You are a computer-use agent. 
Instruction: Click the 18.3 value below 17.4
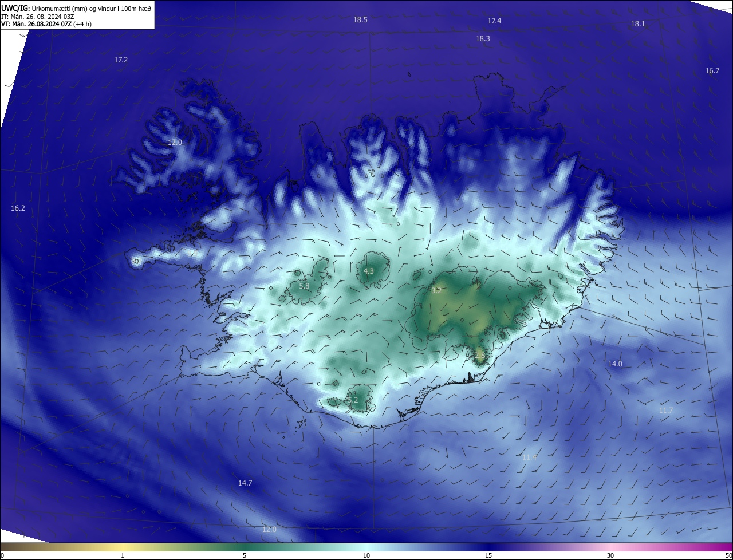tap(483, 39)
